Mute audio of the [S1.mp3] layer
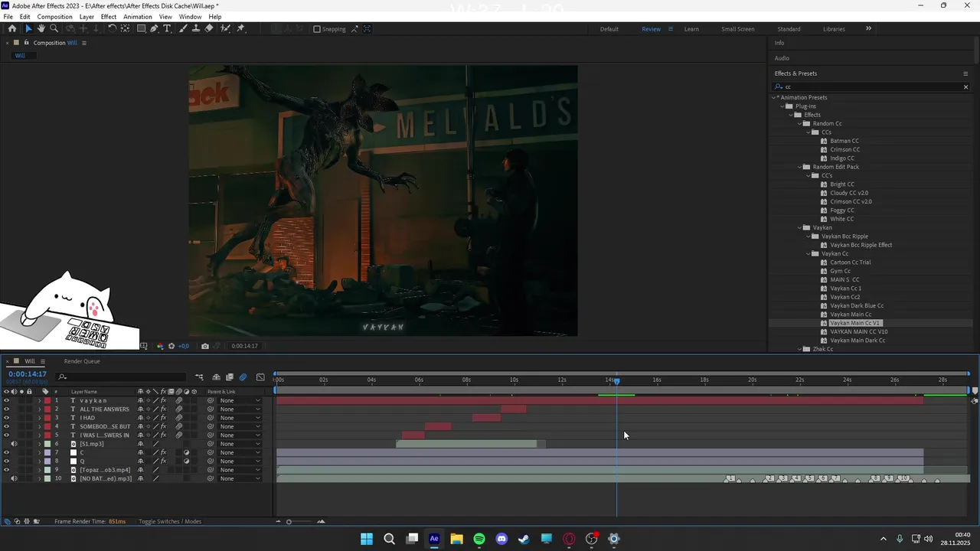The image size is (980, 551). [14, 444]
